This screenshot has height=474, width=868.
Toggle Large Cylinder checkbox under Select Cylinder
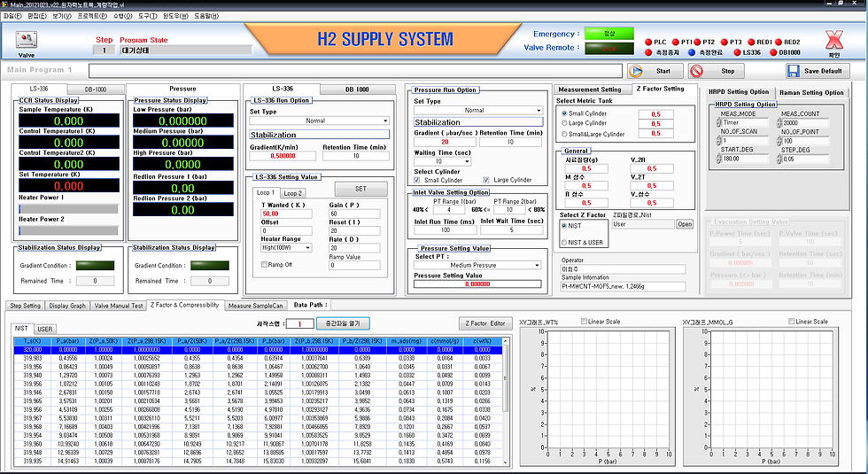(486, 180)
